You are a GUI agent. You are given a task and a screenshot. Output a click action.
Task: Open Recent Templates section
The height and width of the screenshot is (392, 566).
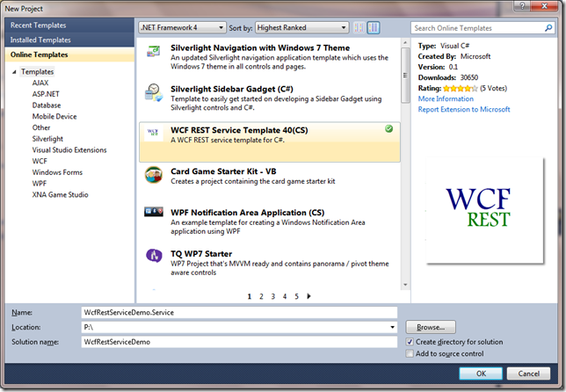69,25
